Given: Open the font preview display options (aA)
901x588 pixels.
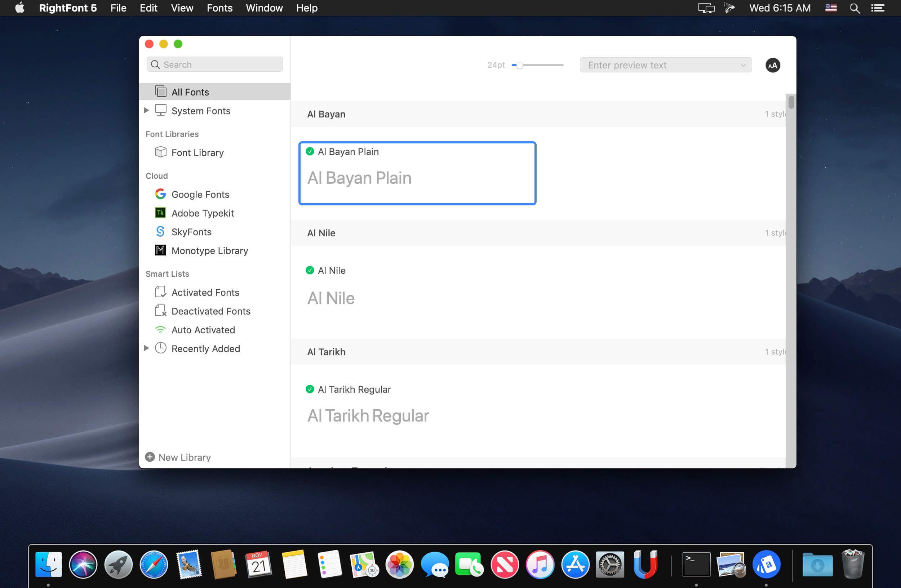Looking at the screenshot, I should (772, 65).
